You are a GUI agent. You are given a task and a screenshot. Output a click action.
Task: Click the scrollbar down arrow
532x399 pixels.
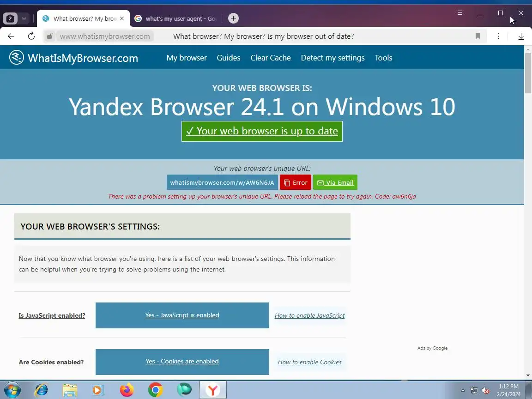click(x=528, y=375)
